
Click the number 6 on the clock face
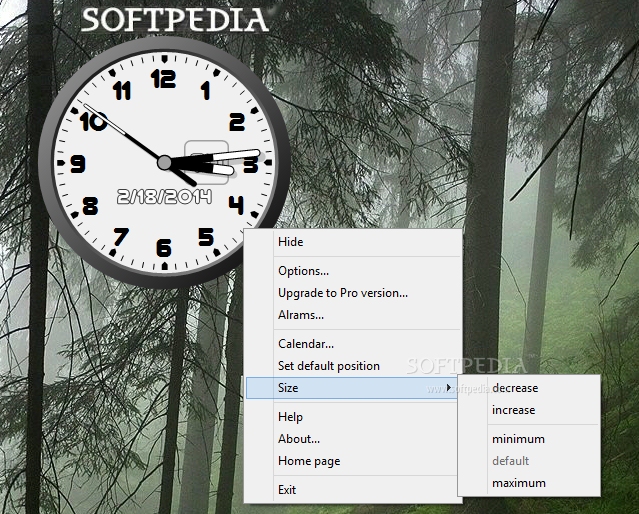(x=164, y=248)
